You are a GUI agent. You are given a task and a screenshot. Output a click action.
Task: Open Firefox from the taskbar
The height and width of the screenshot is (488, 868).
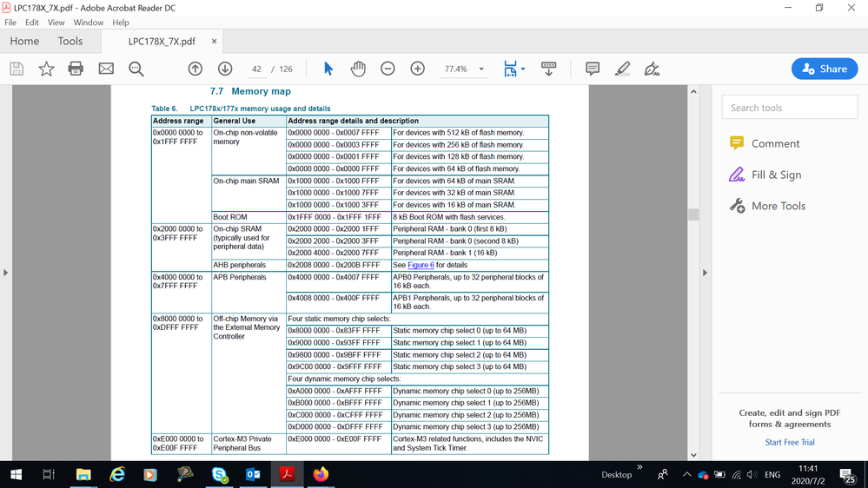pos(321,474)
